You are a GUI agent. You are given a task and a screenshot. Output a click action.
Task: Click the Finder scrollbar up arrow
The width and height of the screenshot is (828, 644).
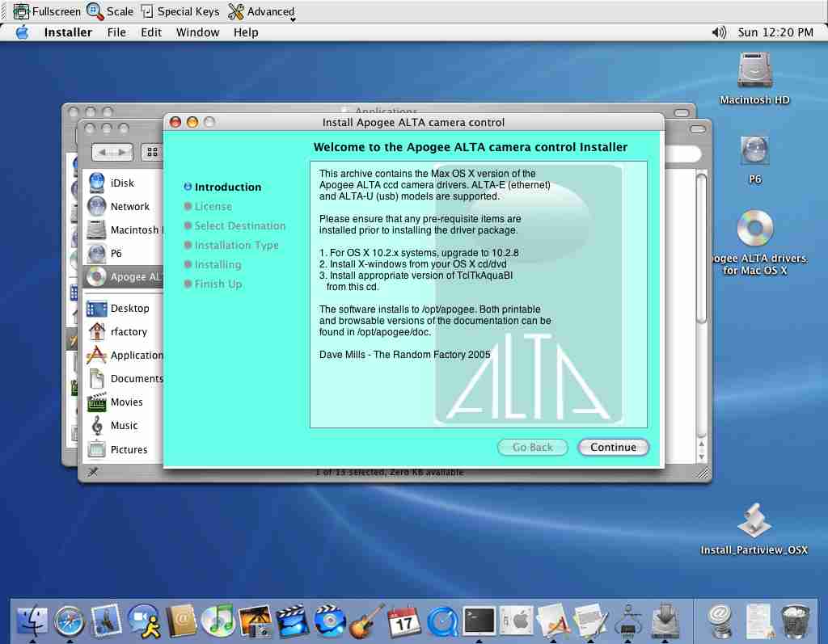(x=701, y=445)
